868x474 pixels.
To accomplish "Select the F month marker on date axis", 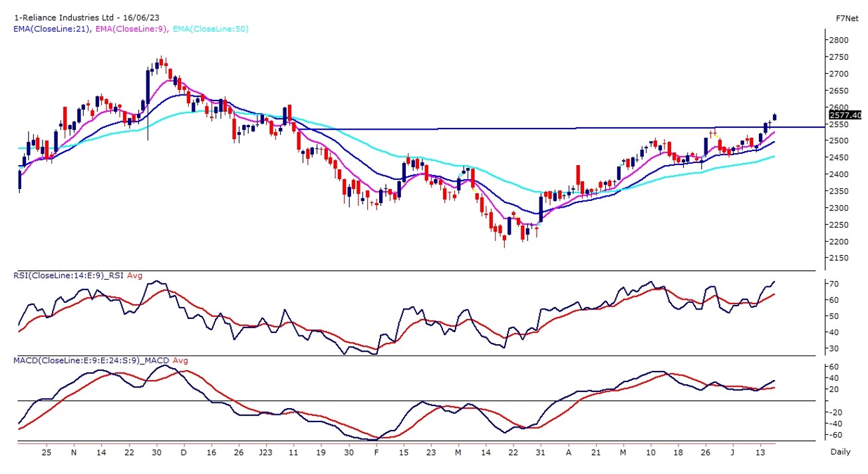I will coord(376,452).
